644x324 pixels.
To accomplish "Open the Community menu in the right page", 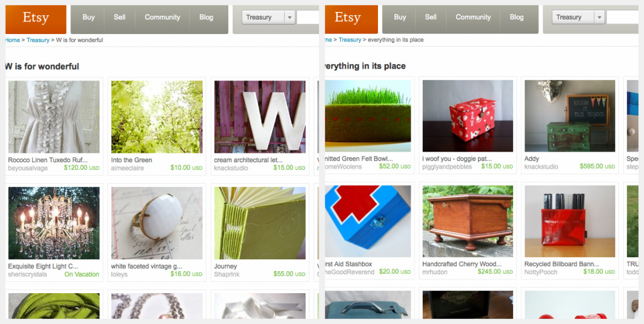I will pos(473,17).
